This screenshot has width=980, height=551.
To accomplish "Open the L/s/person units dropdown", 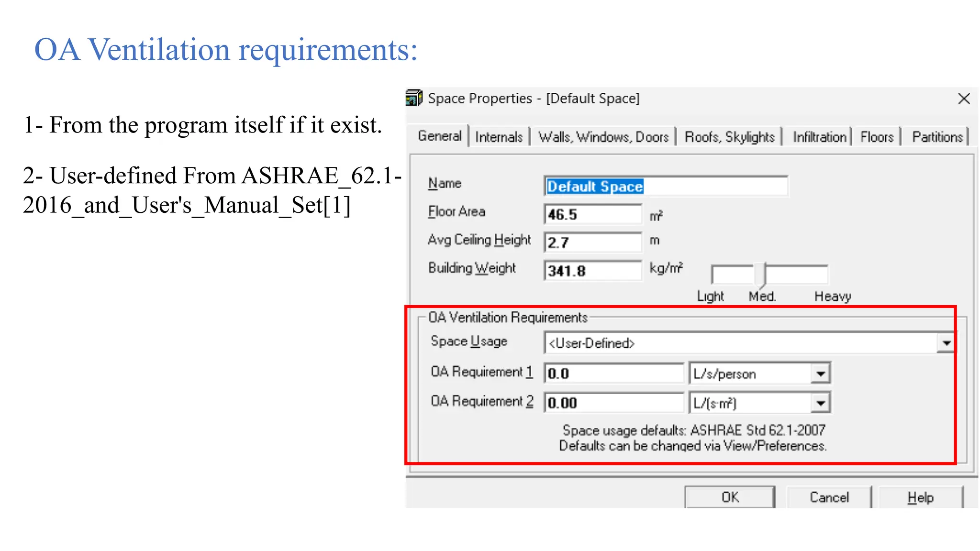I will click(821, 374).
